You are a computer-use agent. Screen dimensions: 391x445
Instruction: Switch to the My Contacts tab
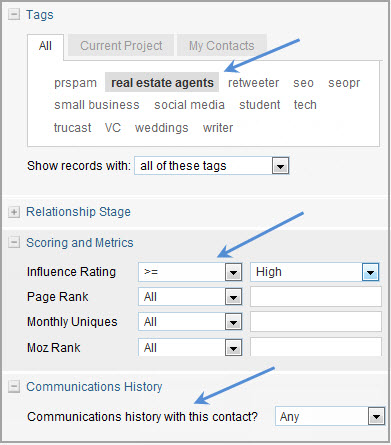222,46
